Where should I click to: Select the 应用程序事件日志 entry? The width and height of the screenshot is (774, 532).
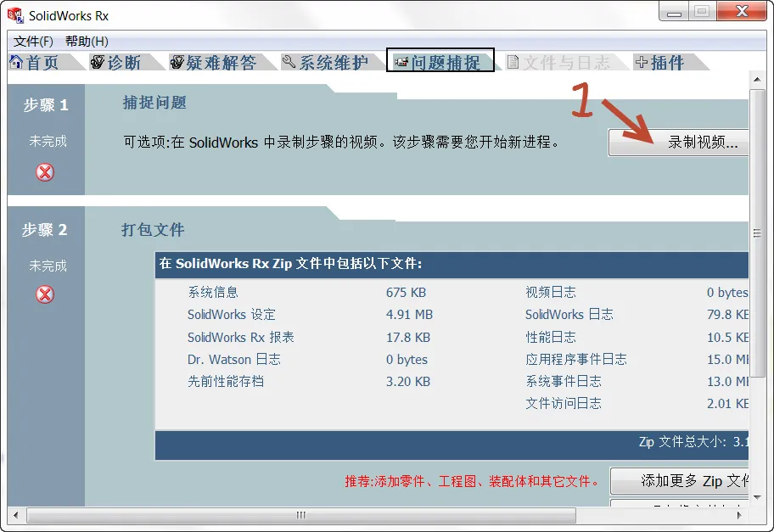pyautogui.click(x=576, y=359)
